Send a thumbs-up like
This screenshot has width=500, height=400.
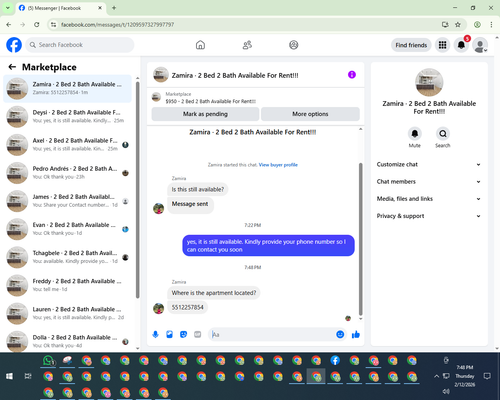(356, 334)
